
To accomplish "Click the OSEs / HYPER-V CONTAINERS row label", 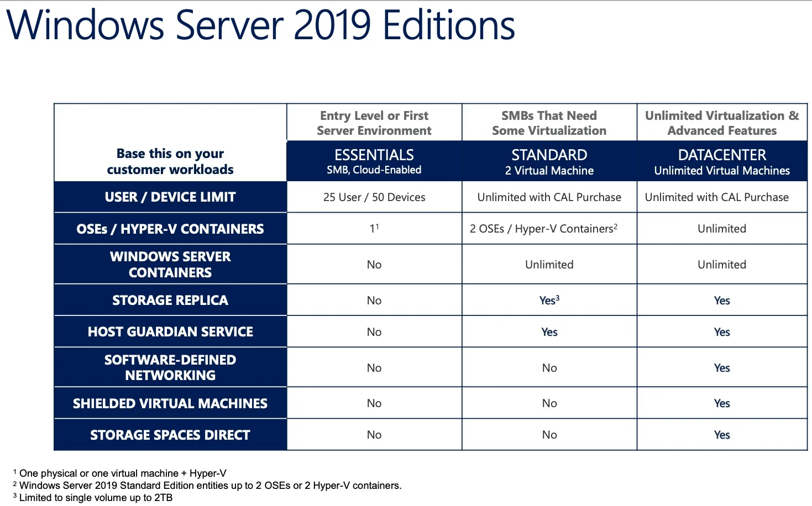I will pos(170,229).
